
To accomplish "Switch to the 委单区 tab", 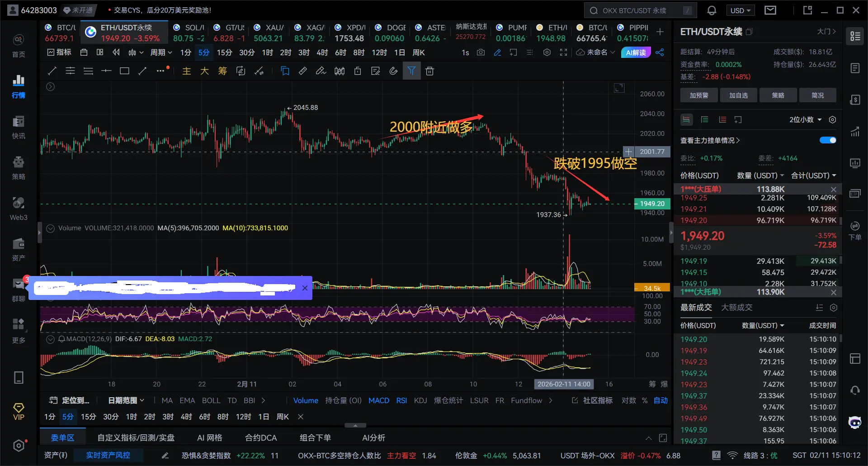I will click(x=62, y=437).
